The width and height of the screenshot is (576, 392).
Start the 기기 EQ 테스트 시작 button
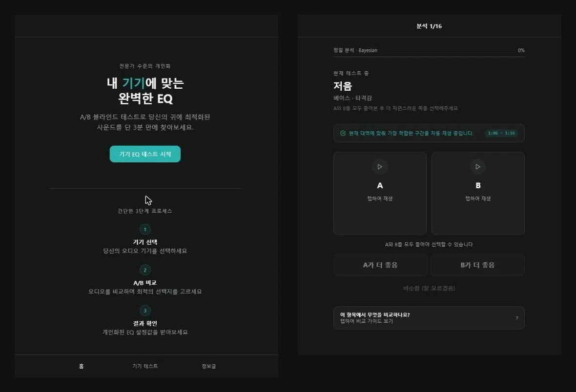(145, 154)
